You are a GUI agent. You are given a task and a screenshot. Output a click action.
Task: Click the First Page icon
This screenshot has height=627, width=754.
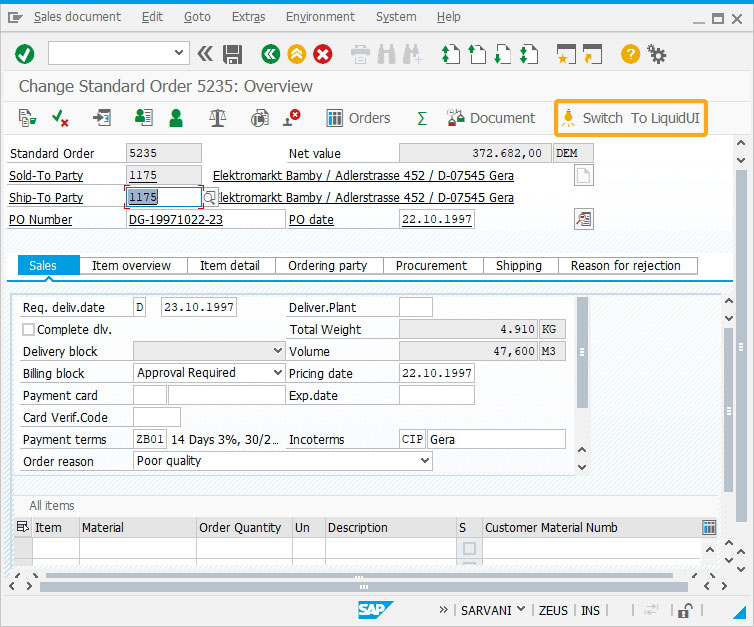pos(451,54)
